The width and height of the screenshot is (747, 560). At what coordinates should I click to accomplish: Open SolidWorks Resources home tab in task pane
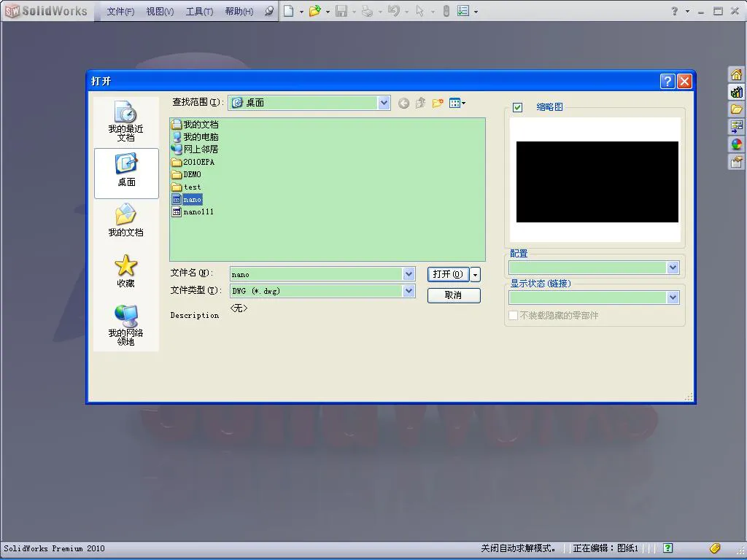point(736,75)
